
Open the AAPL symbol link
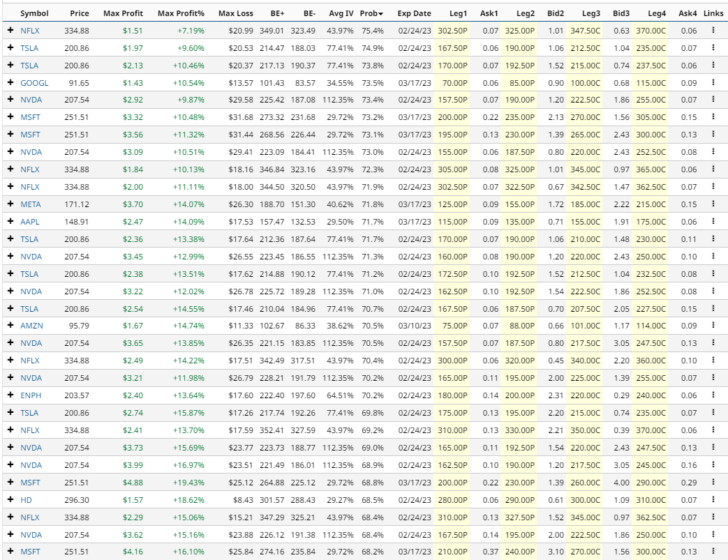tap(30, 221)
